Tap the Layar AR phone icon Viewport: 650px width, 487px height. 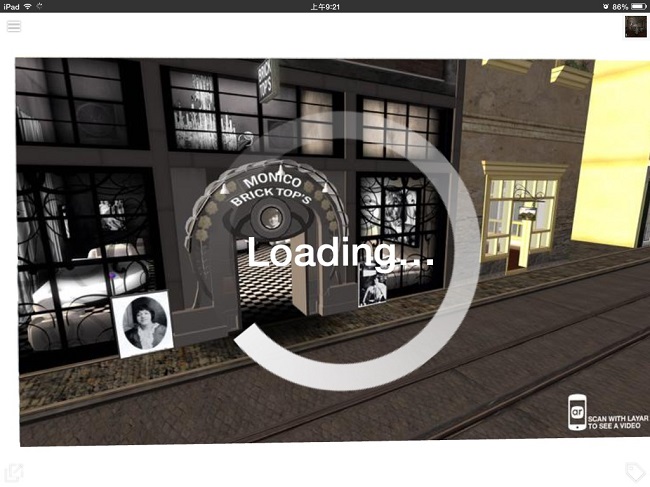pos(577,412)
